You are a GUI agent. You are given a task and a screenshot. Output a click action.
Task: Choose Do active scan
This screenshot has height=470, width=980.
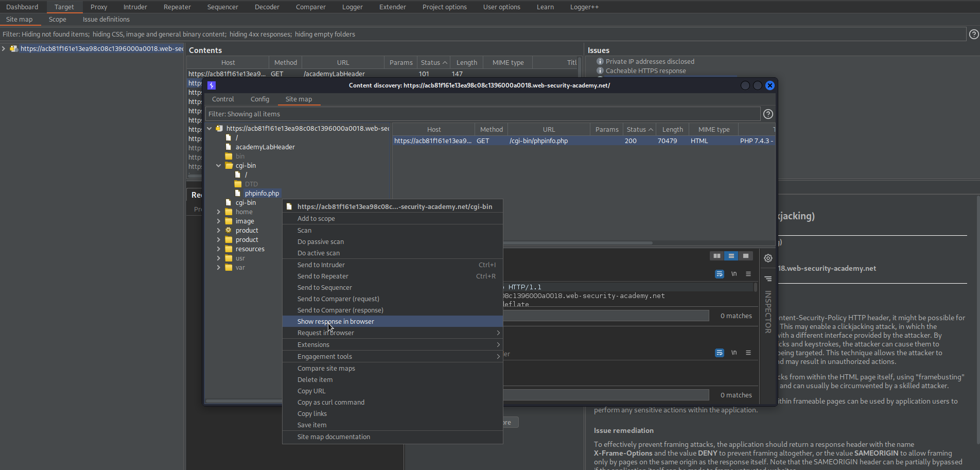393,253
